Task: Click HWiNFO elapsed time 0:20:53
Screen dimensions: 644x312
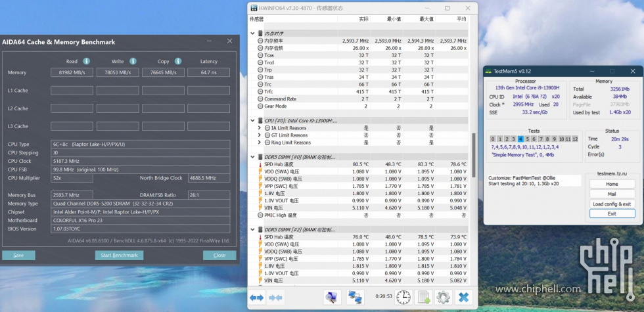Action: 384,296
